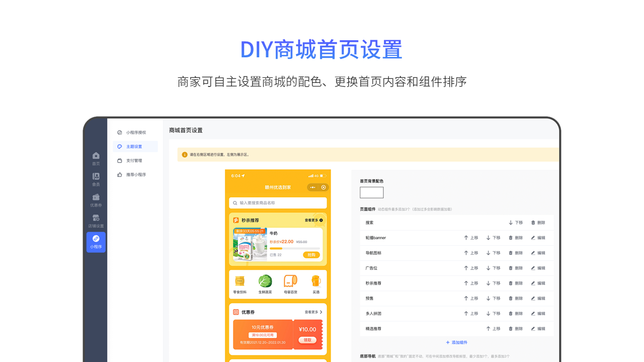The image size is (644, 362).
Task: Move 广告位 component down
Action: coord(493,268)
